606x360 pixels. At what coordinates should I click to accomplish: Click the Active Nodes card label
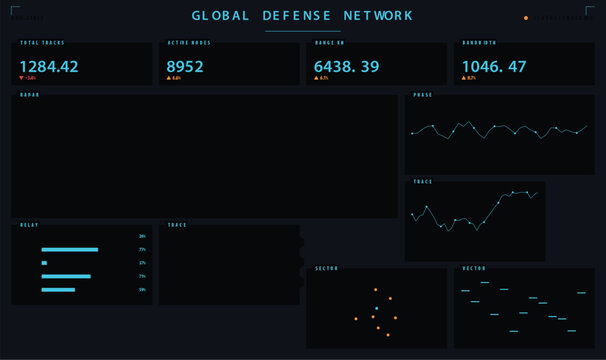(189, 43)
